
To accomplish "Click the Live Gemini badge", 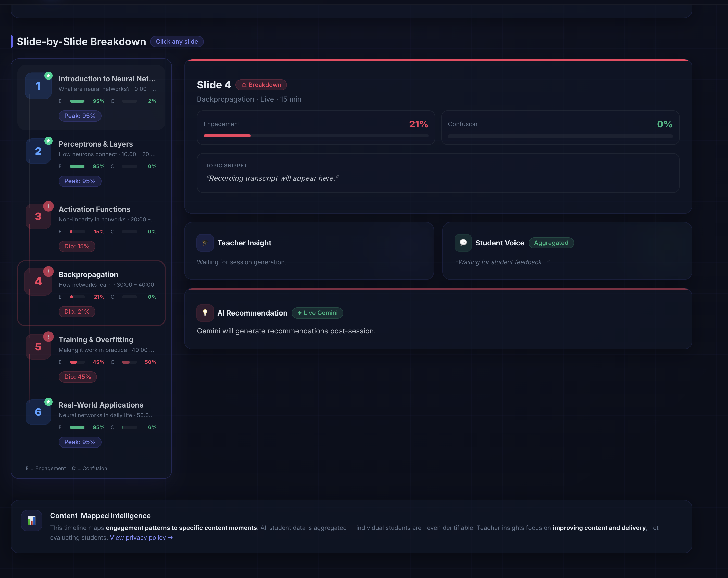I will click(x=317, y=313).
